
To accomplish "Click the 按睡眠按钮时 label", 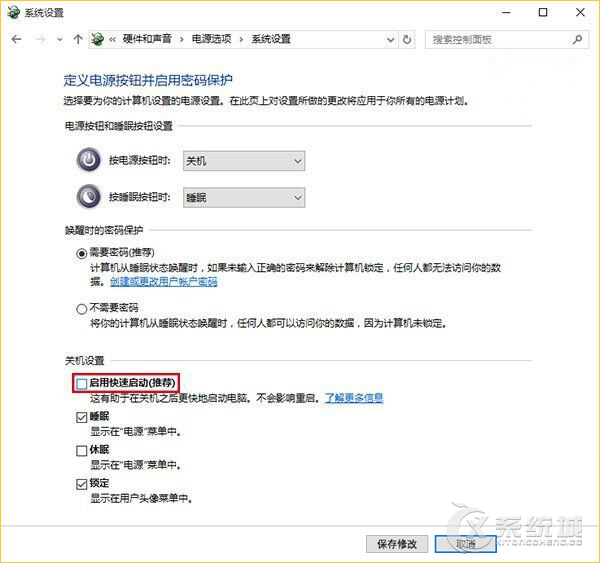I will 140,197.
